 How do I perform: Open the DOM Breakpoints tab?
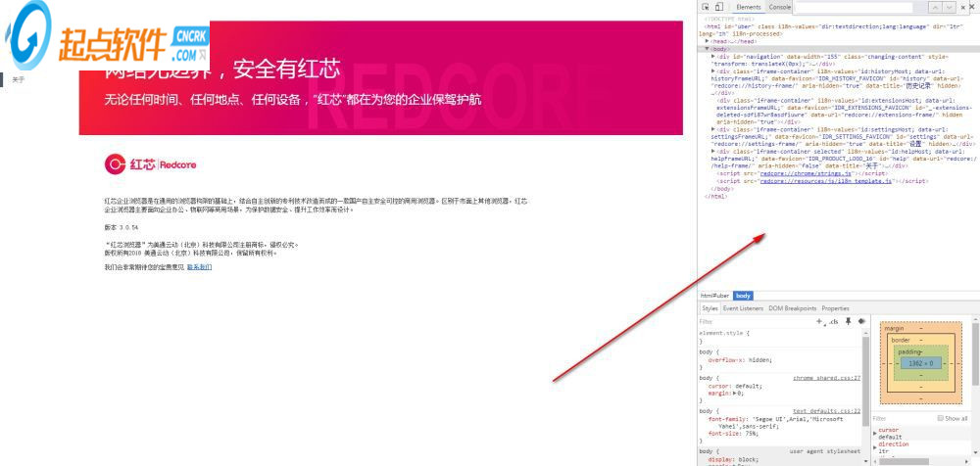tap(793, 308)
